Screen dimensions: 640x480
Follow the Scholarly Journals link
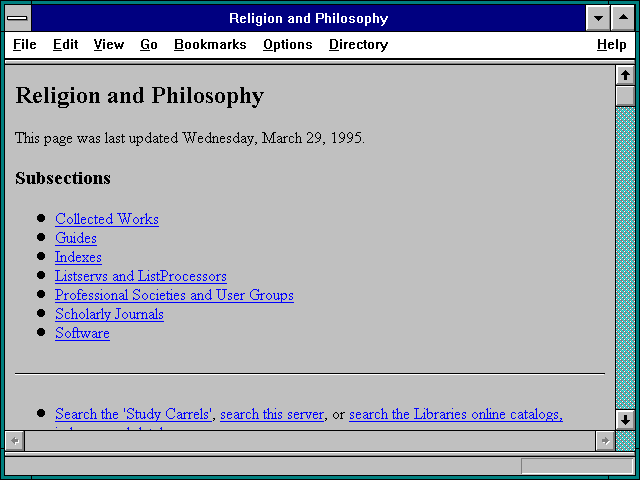pyautogui.click(x=109, y=314)
